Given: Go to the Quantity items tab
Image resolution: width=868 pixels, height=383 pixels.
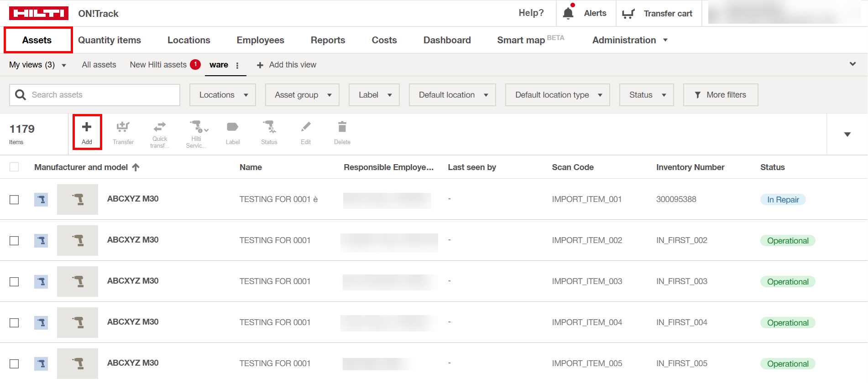Looking at the screenshot, I should [x=110, y=40].
